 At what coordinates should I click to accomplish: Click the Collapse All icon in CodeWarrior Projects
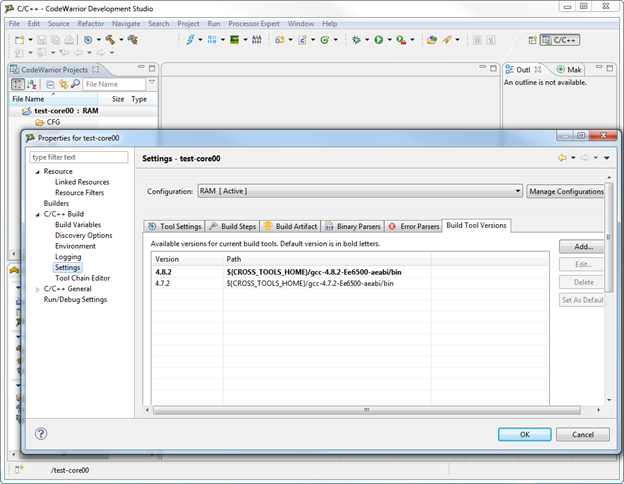point(50,84)
